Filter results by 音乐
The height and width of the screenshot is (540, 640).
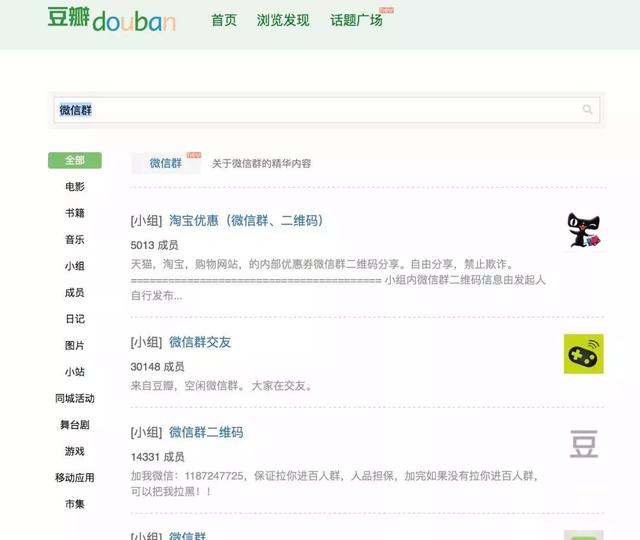point(75,240)
